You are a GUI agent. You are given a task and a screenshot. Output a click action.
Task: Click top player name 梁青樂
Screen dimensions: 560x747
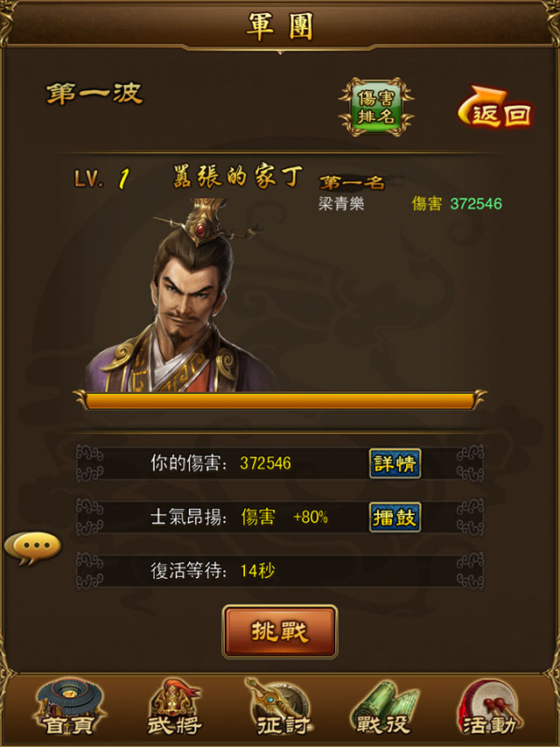[341, 204]
